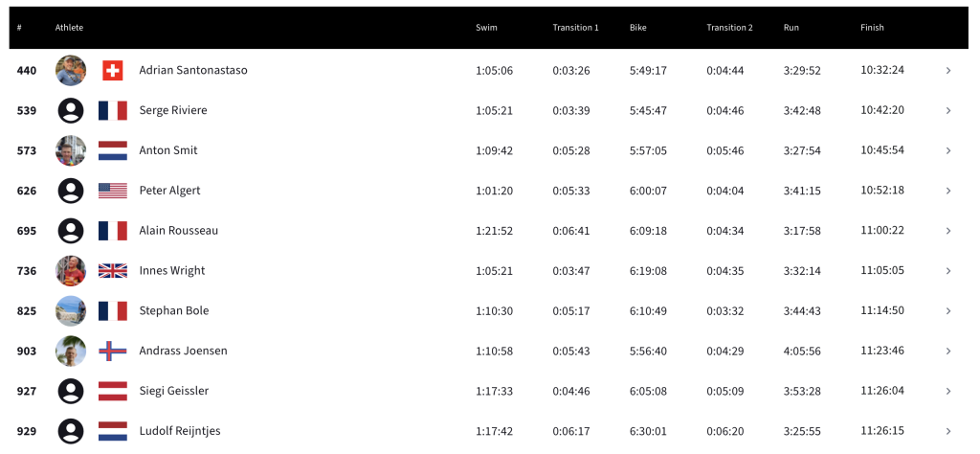Image resolution: width=980 pixels, height=454 pixels.
Task: Open athlete name Innes Wright
Action: [x=172, y=271]
